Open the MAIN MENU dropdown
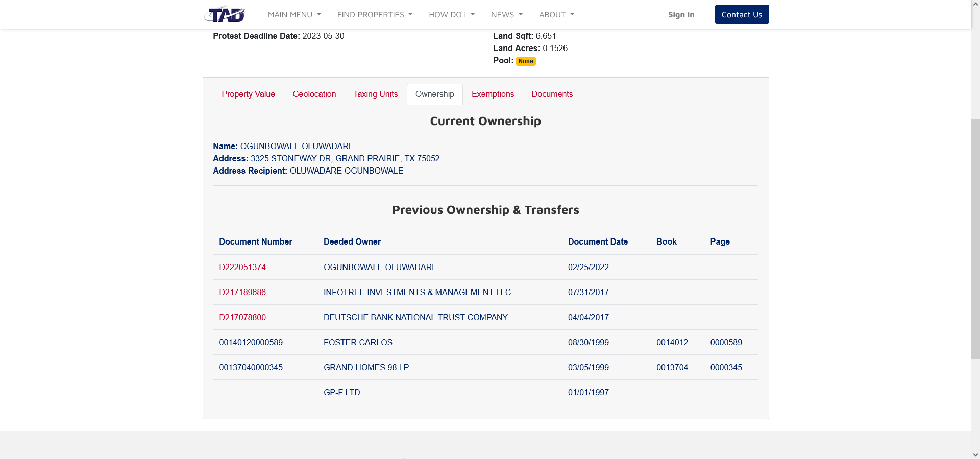This screenshot has height=459, width=980. click(x=295, y=15)
